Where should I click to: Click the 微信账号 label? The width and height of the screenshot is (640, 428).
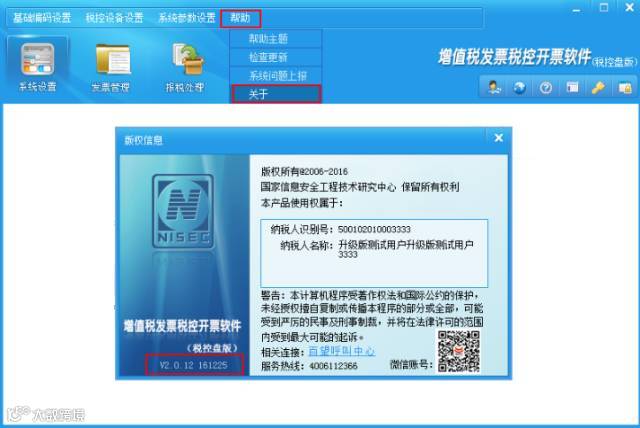pyautogui.click(x=411, y=364)
